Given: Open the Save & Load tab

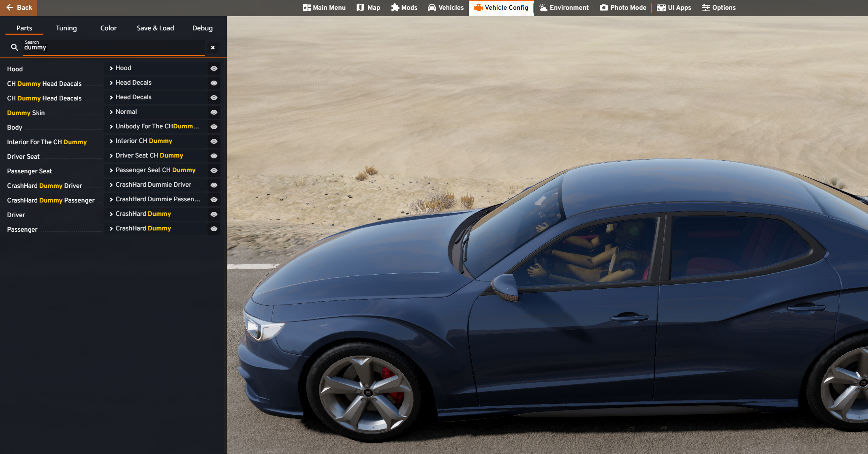Looking at the screenshot, I should pos(155,28).
